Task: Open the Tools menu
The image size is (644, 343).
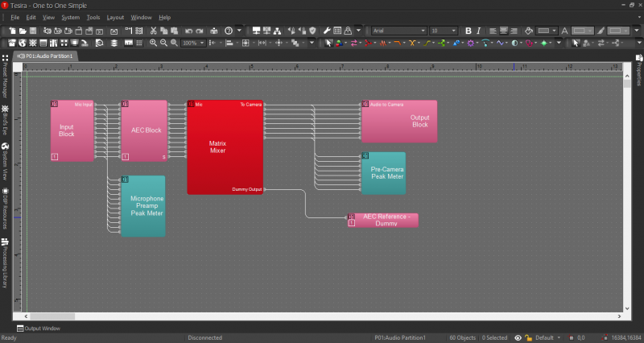Action: (x=93, y=17)
